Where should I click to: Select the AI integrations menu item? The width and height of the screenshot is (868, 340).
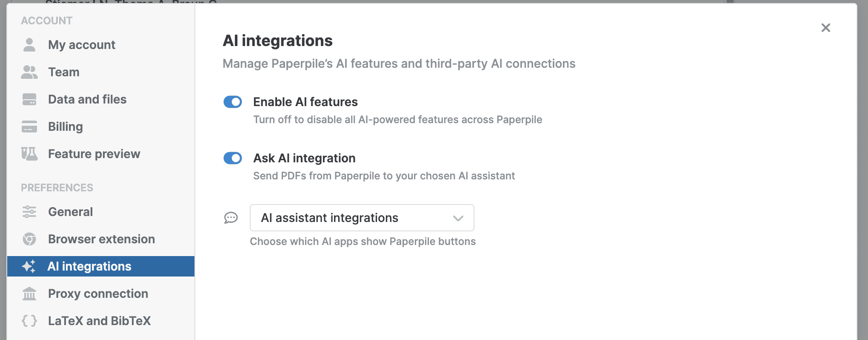coord(101,266)
